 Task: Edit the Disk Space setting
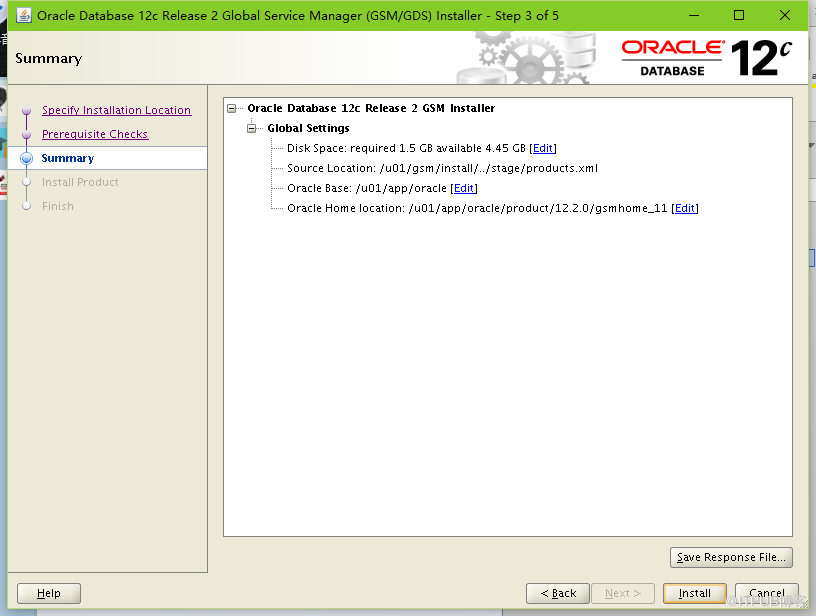pos(543,148)
